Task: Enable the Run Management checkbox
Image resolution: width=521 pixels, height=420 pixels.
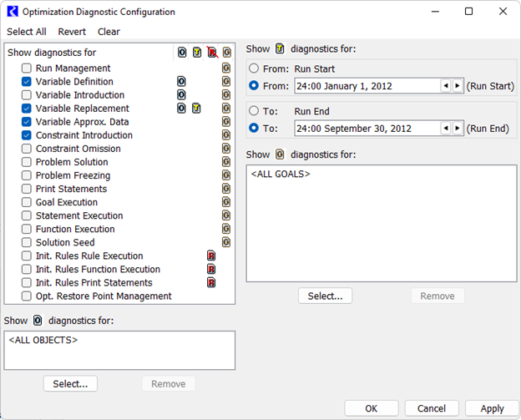Action: click(27, 68)
